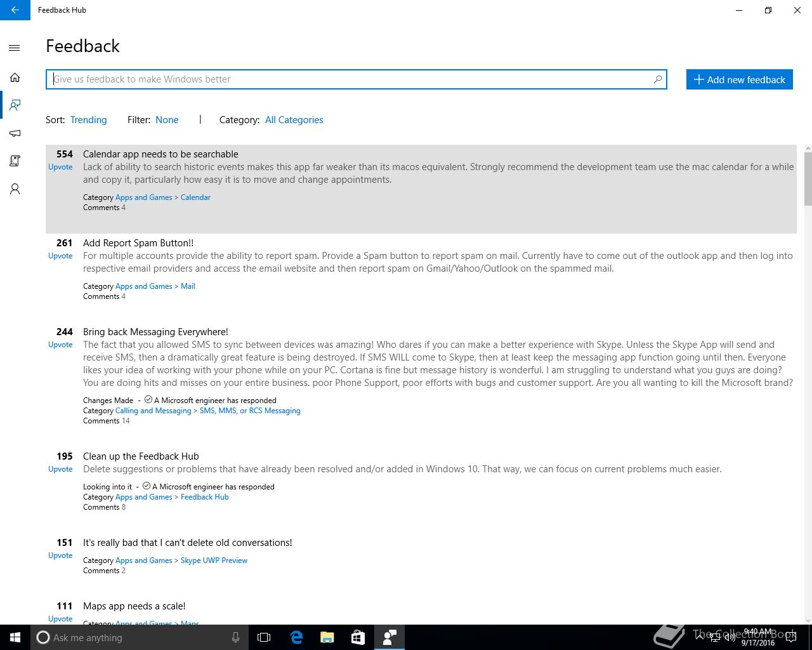Image resolution: width=812 pixels, height=650 pixels.
Task: Open File Explorer from taskbar
Action: [x=327, y=637]
